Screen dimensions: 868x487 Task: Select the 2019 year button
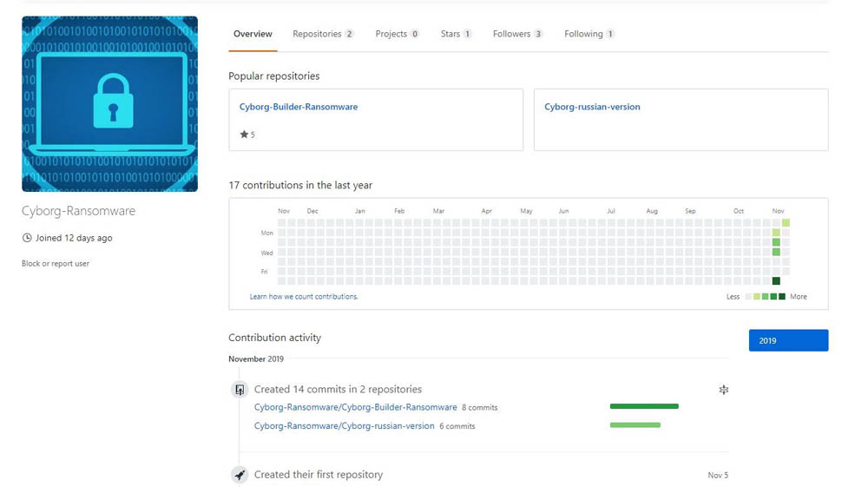788,340
